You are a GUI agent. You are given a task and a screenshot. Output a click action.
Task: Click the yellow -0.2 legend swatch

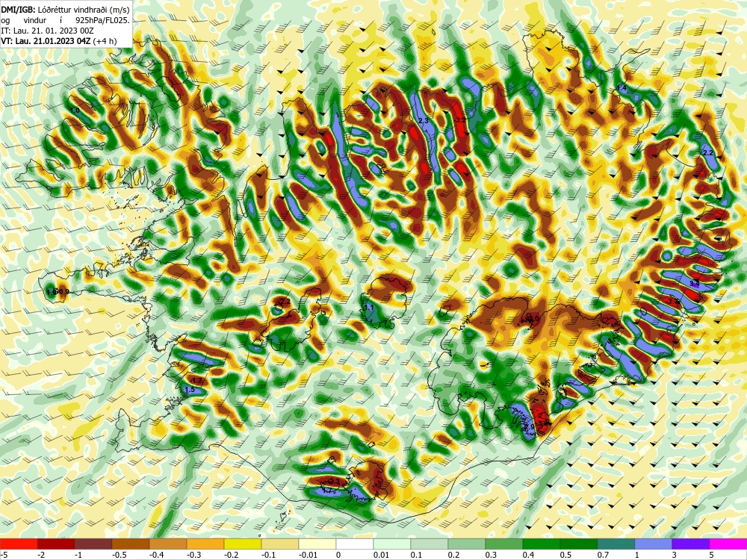[x=243, y=544]
